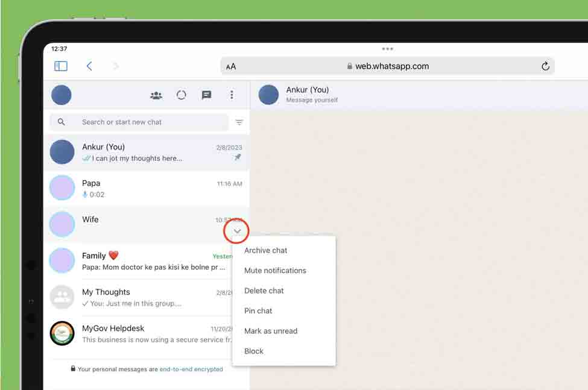Screen dimensions: 588x390
Task: Click the Papa contact avatar
Action: (x=62, y=187)
